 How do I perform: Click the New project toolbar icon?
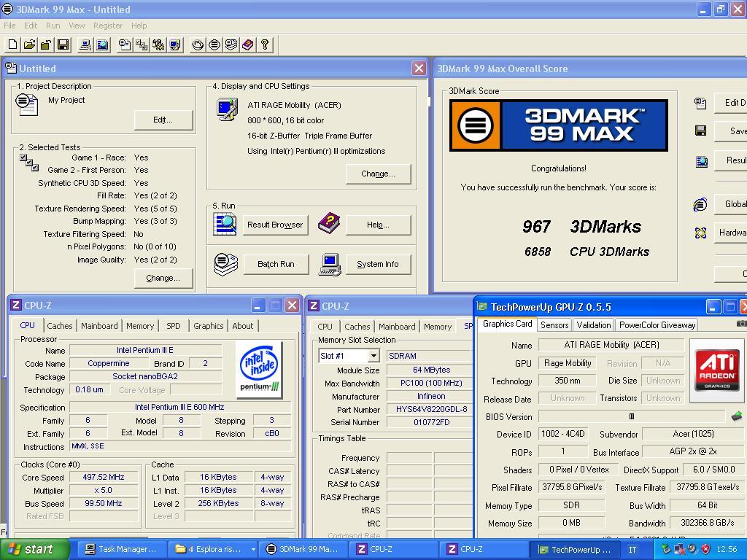pyautogui.click(x=13, y=44)
